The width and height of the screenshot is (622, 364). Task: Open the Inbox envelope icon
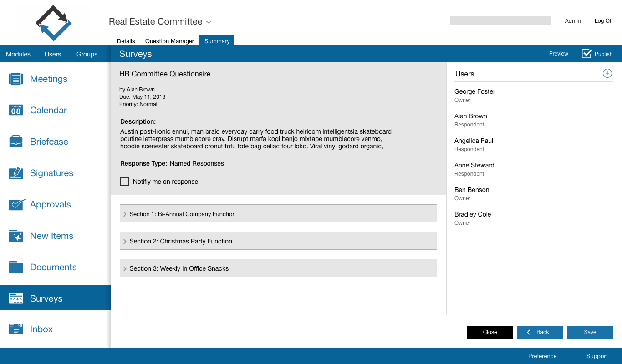click(x=16, y=329)
